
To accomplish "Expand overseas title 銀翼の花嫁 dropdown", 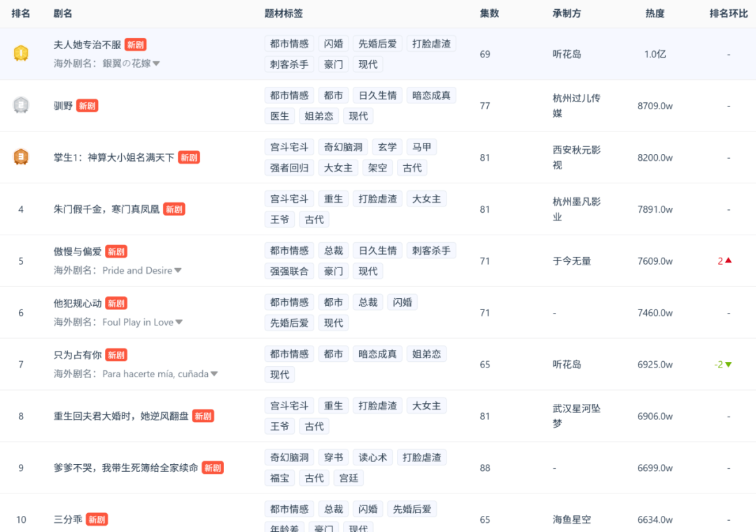I will 157,64.
